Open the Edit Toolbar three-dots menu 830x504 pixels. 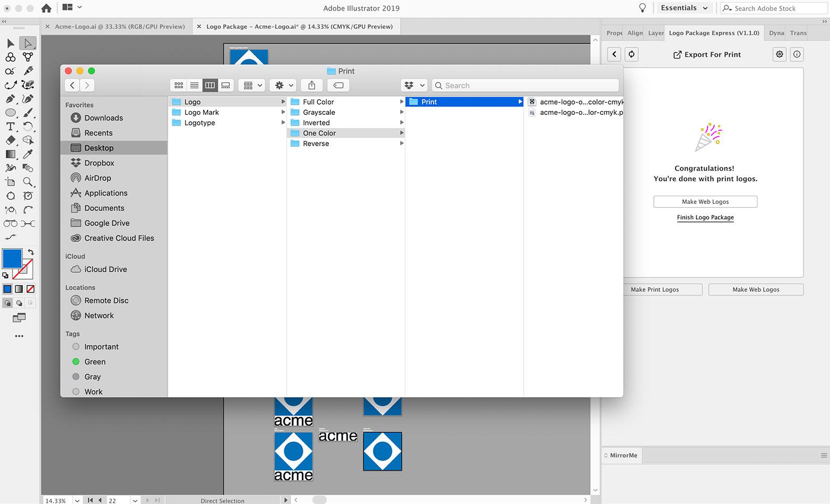coord(19,336)
